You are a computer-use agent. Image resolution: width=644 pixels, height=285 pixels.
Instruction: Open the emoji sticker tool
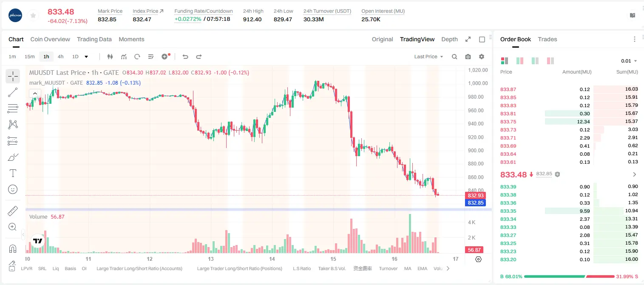click(13, 189)
